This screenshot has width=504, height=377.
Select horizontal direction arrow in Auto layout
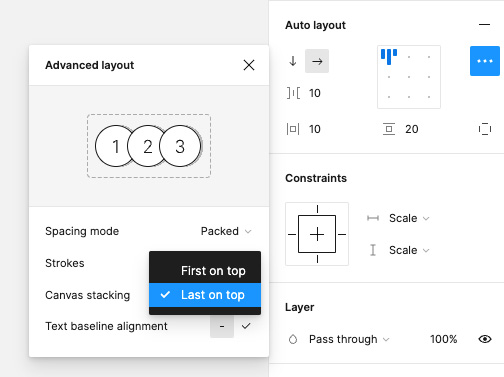pyautogui.click(x=317, y=61)
